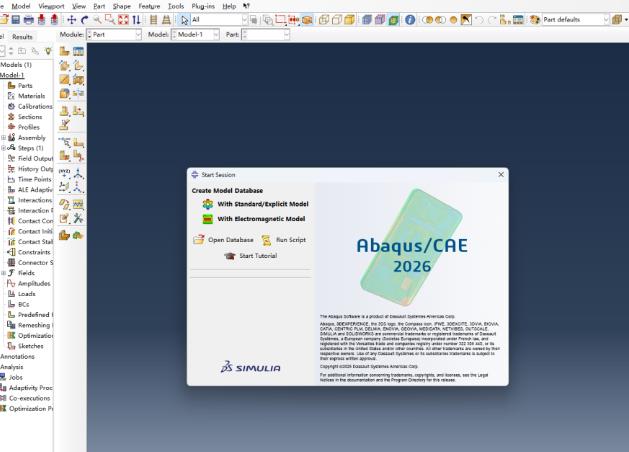Open the color code palette icon

534,20
